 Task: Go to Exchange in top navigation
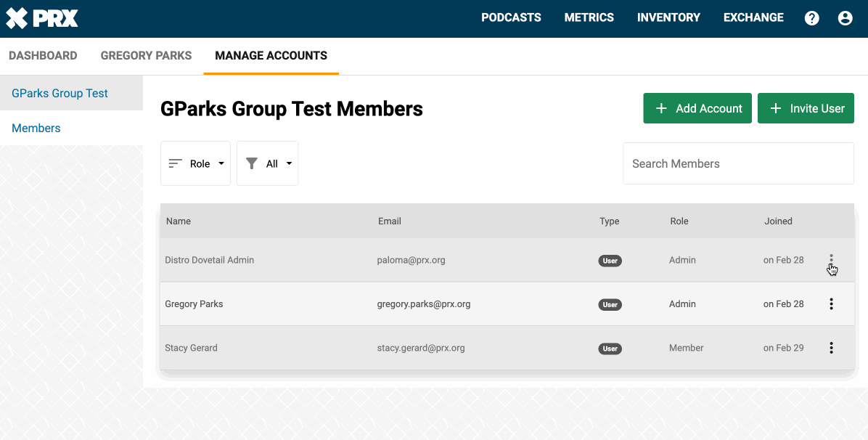(x=753, y=17)
